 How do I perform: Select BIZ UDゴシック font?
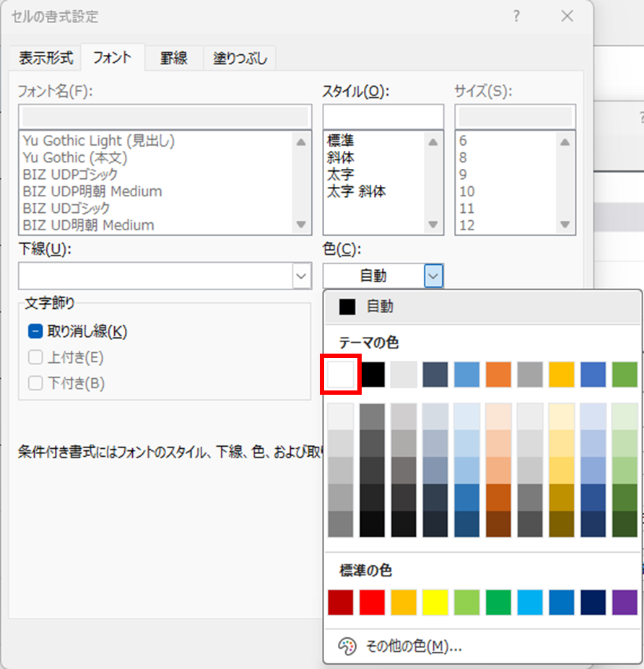66,209
